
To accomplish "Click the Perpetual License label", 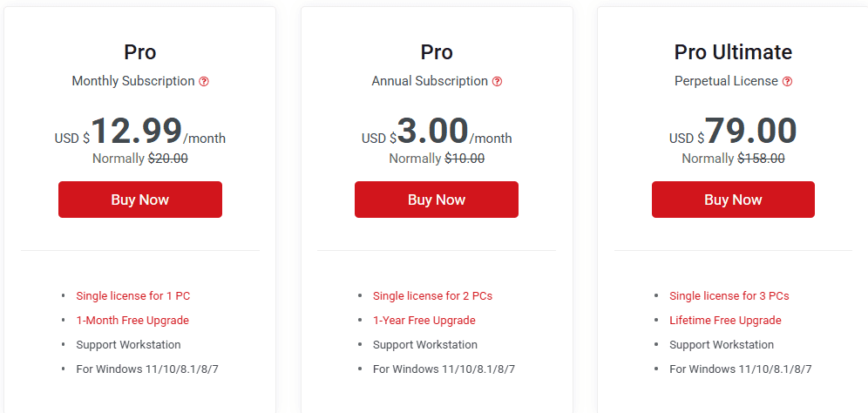I will [726, 81].
